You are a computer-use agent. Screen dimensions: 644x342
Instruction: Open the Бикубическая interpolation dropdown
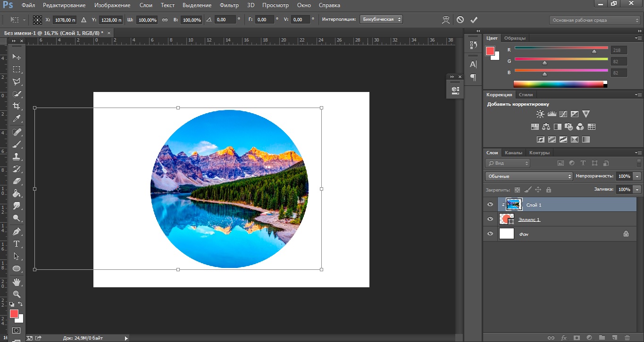pyautogui.click(x=381, y=20)
